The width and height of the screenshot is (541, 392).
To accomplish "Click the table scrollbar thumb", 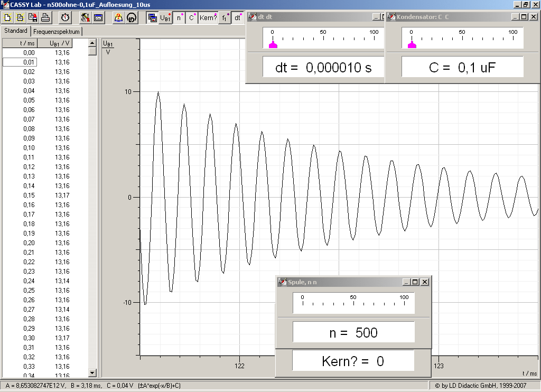I will (92, 51).
